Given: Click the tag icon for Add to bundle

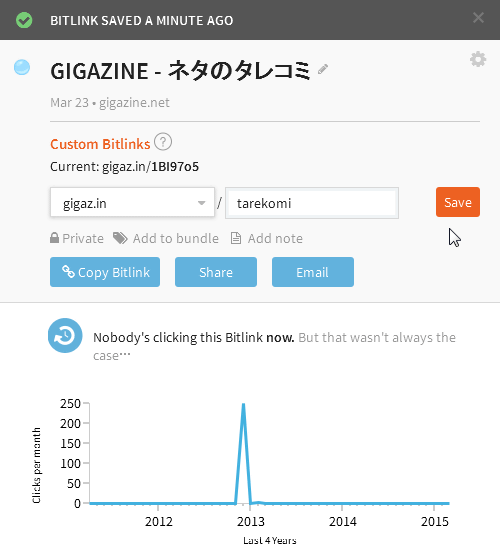Looking at the screenshot, I should 120,238.
